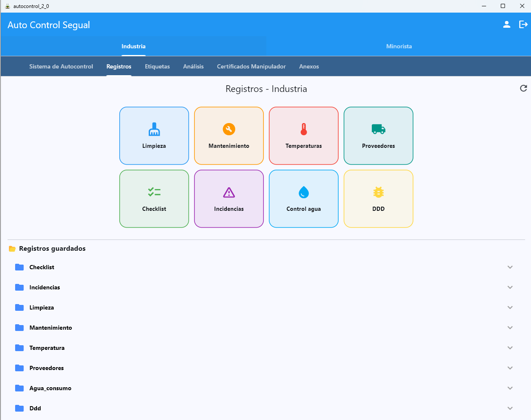Click the Limpieza broom icon
The width and height of the screenshot is (531, 420).
tap(154, 129)
